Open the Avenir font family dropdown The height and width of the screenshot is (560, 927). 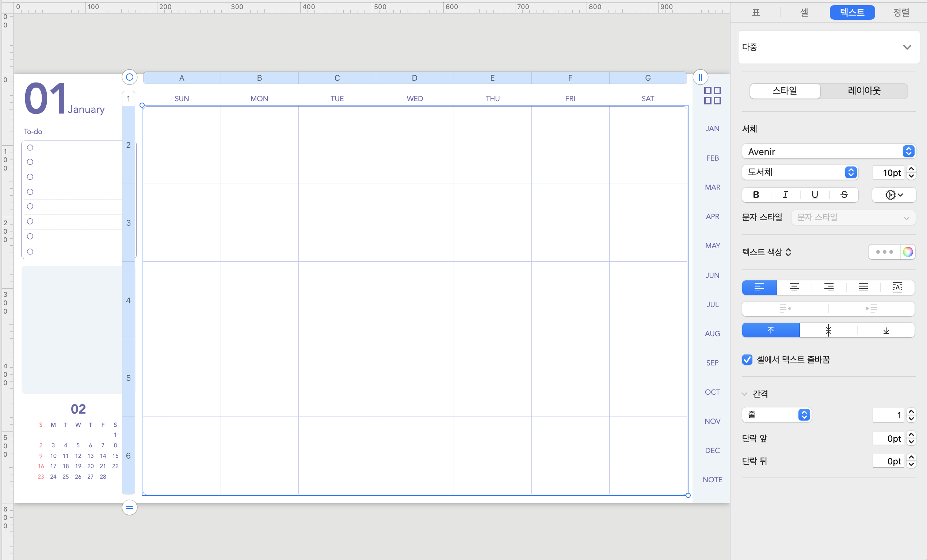828,151
